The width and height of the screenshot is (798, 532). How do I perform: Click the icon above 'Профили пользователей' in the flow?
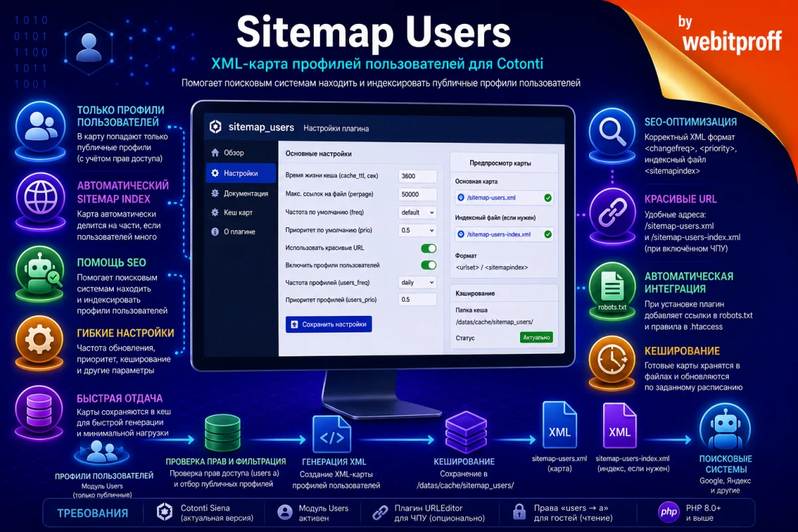pos(103,454)
